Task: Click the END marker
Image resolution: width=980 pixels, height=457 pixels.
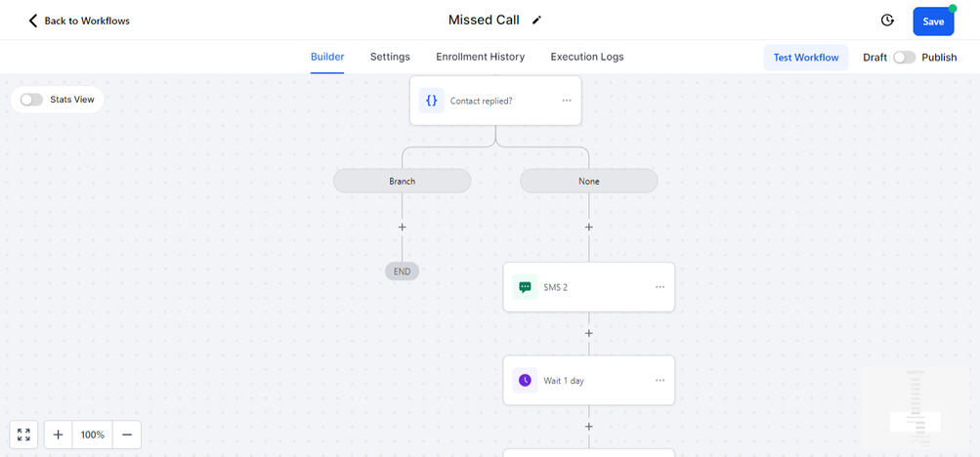Action: point(402,271)
